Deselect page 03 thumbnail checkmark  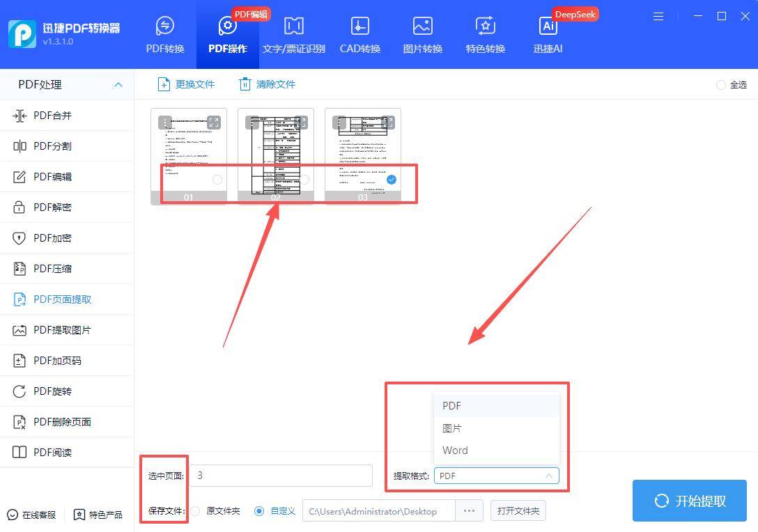391,179
